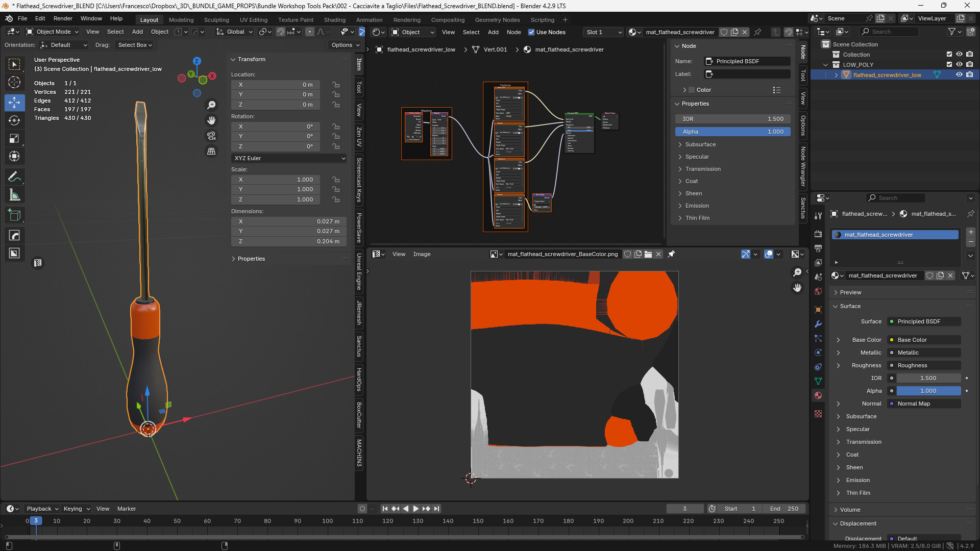Uncheck LOW_POLY collection exclude checkbox
This screenshot has width=980, height=551.
click(x=949, y=65)
